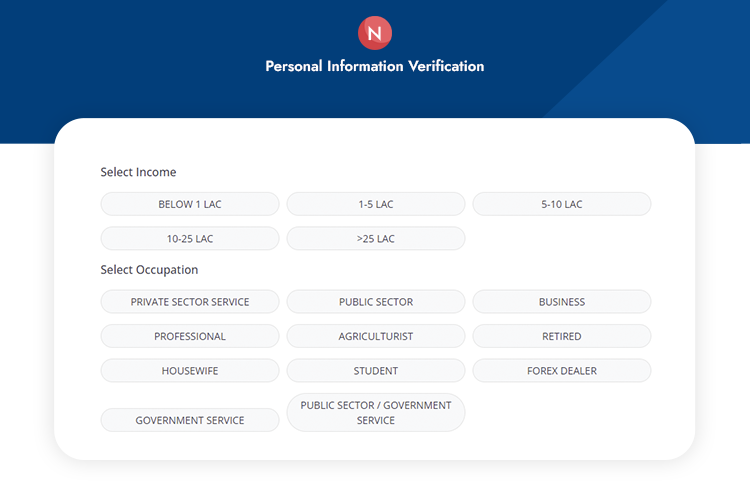Select 10-25 LAC as income

[x=190, y=239]
